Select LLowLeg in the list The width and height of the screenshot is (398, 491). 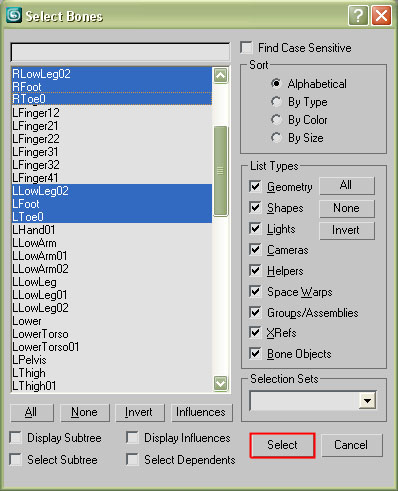click(112, 282)
